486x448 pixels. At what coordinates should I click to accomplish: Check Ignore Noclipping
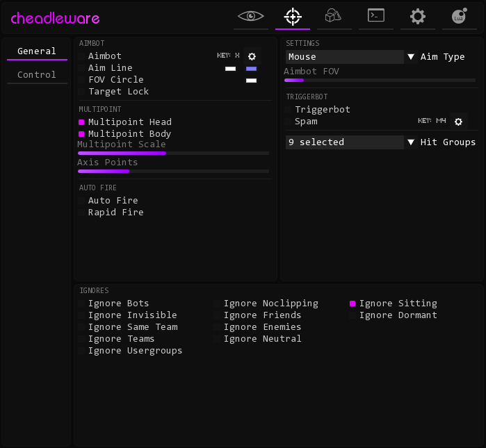tap(217, 304)
